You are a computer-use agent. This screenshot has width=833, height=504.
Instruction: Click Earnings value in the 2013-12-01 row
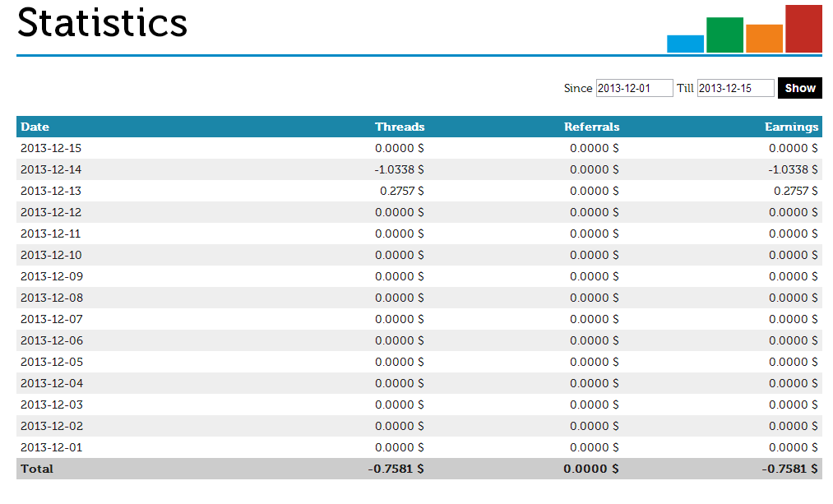794,447
